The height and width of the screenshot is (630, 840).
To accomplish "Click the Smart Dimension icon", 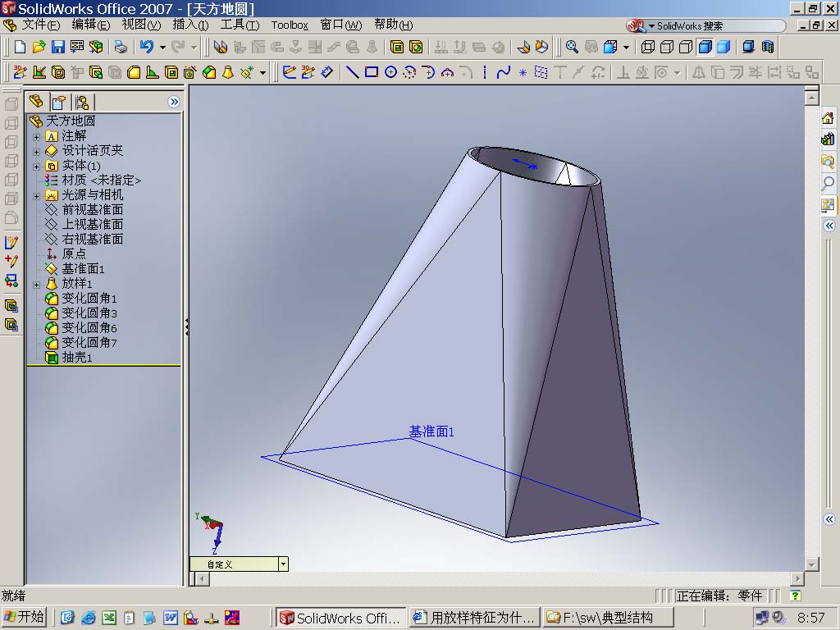I will (x=326, y=72).
